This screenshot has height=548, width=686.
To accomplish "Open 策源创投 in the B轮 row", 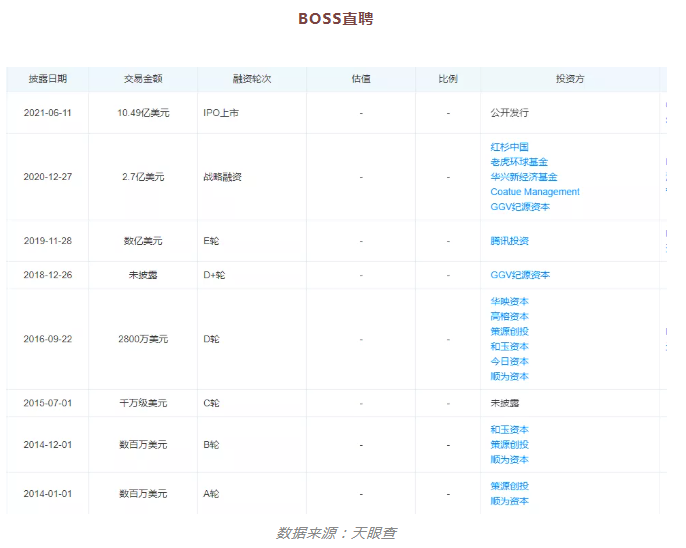I will click(509, 444).
